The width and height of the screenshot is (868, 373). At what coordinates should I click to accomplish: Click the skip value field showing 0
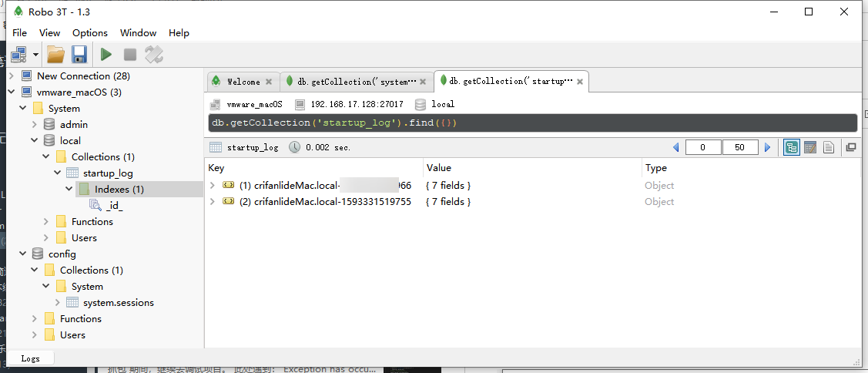pos(703,147)
